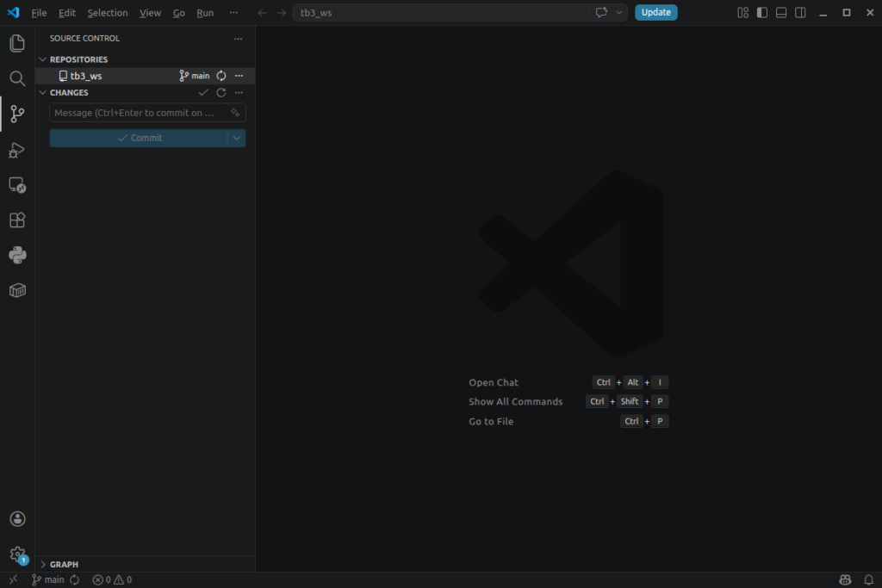Show more menu items via the ellipsis
Screen dimensions: 882x588
tap(233, 12)
